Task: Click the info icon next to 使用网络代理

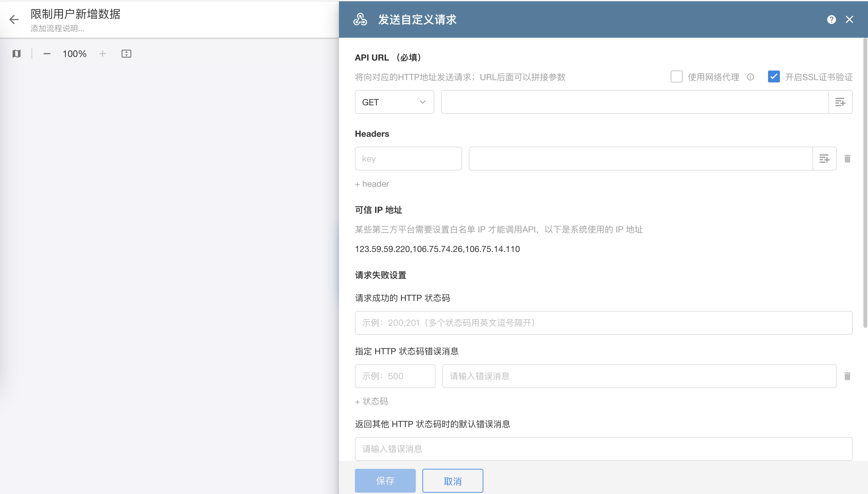Action: (x=750, y=77)
